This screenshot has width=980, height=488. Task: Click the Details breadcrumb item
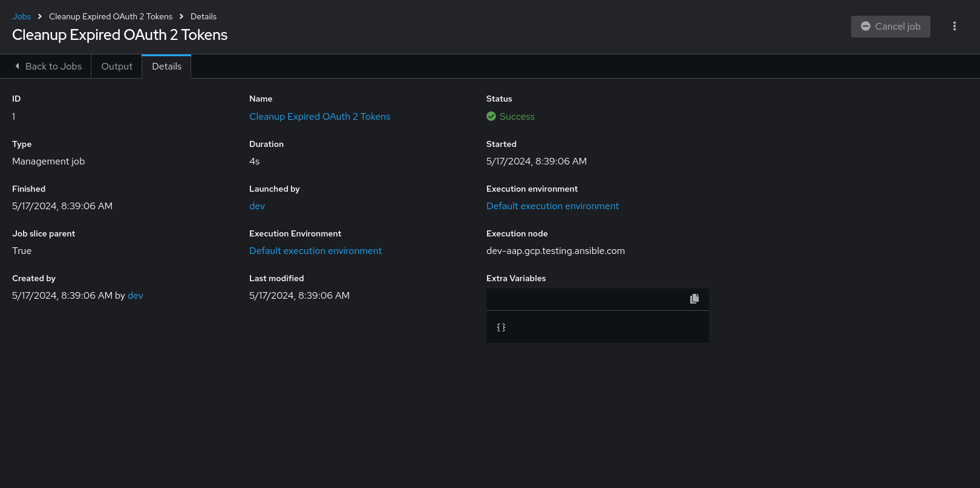pyautogui.click(x=203, y=16)
